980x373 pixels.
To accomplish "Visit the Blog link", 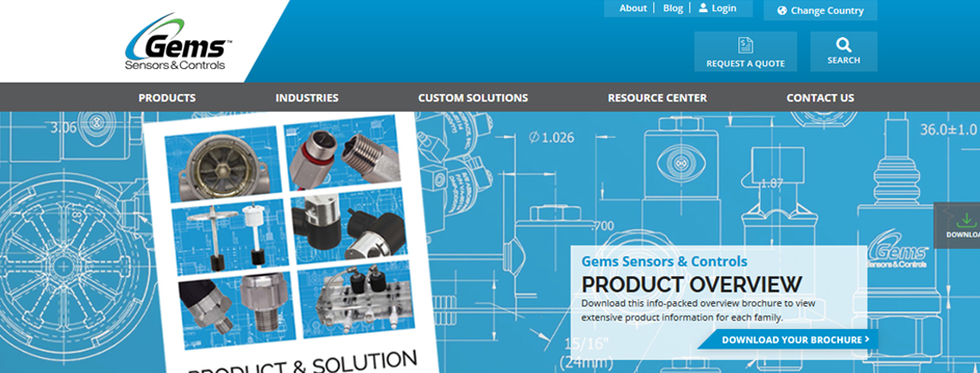I will (x=673, y=8).
